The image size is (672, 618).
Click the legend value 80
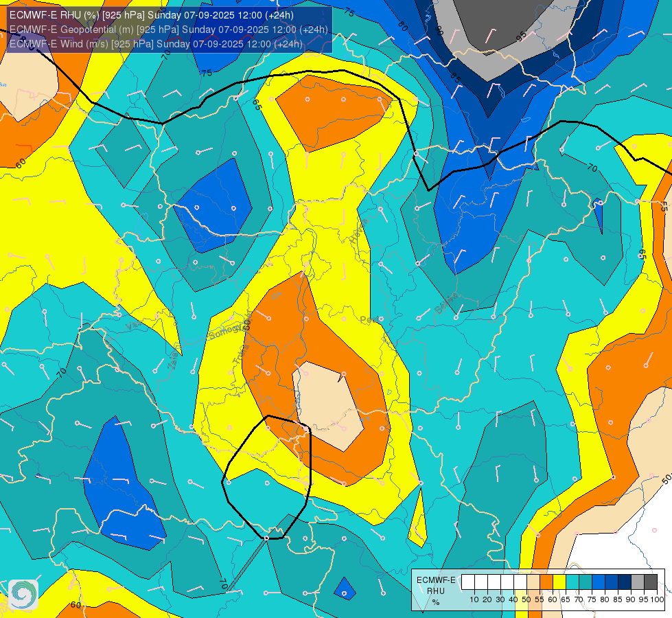pyautogui.click(x=605, y=599)
